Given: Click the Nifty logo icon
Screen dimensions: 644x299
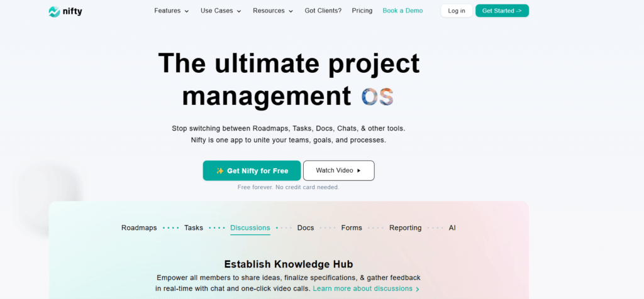Looking at the screenshot, I should point(54,11).
